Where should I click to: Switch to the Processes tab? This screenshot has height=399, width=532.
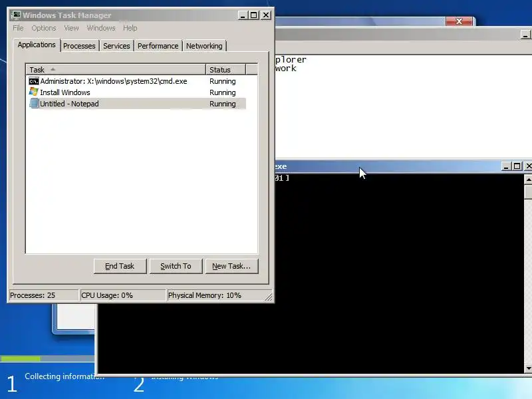(x=79, y=46)
